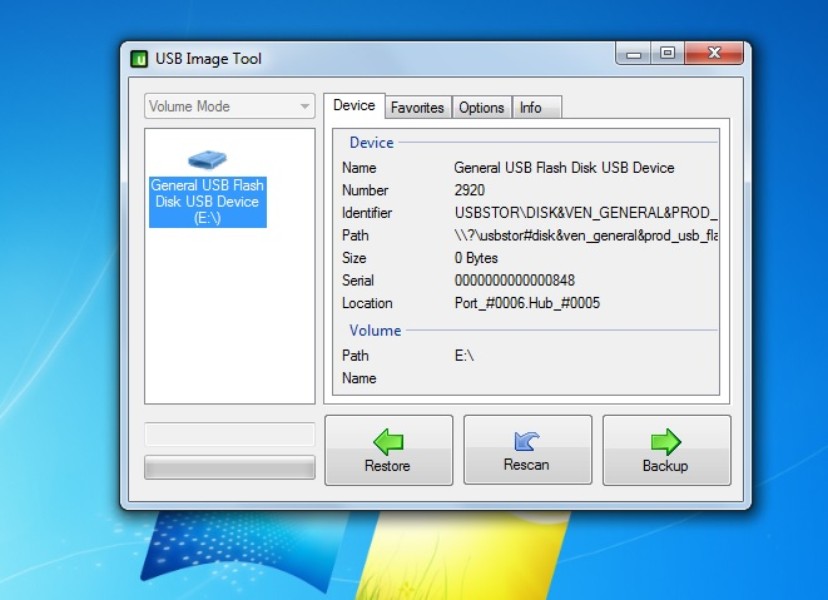Close the USB Image Tool window
The height and width of the screenshot is (600, 828).
(714, 54)
